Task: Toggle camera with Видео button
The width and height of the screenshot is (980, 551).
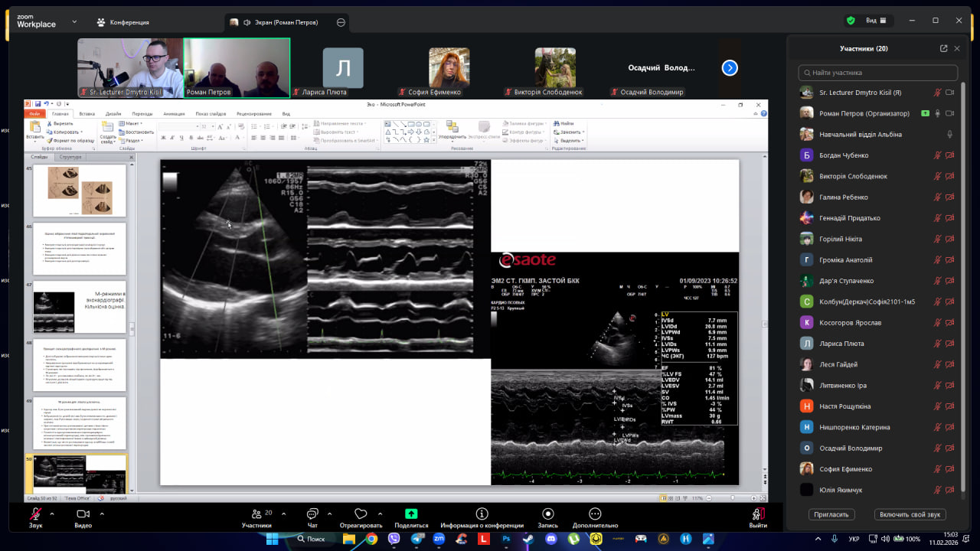Action: (x=83, y=514)
